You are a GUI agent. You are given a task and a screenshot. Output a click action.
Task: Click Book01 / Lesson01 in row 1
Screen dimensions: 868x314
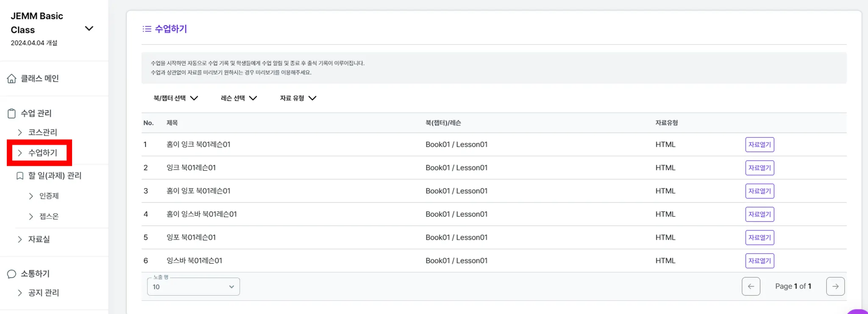[456, 145]
